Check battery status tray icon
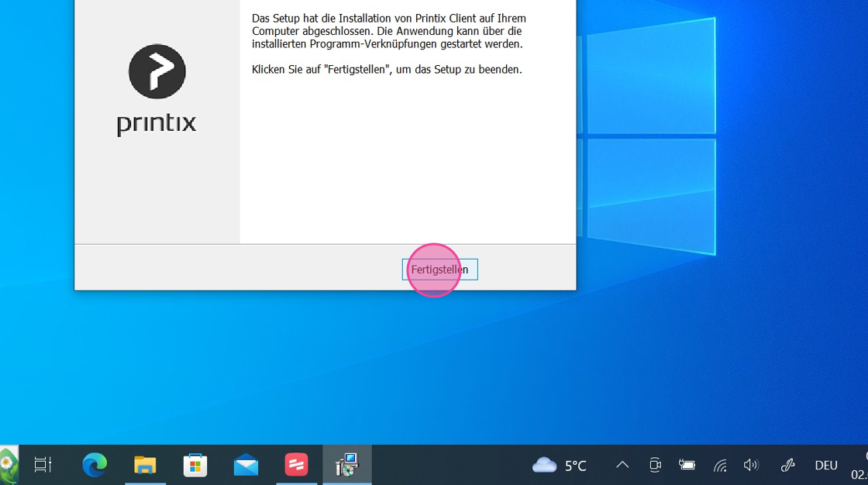Screen dimensions: 868x485 (x=687, y=465)
